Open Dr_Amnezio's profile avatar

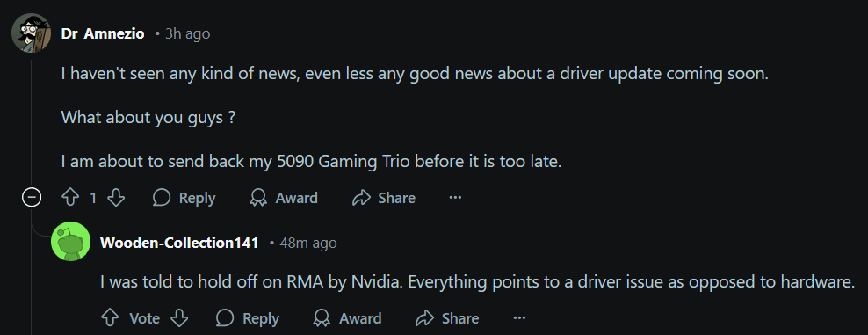(x=31, y=33)
